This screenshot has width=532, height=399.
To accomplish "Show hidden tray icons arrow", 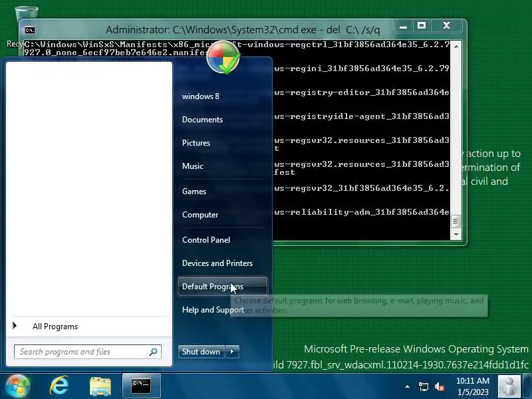I will pos(407,386).
